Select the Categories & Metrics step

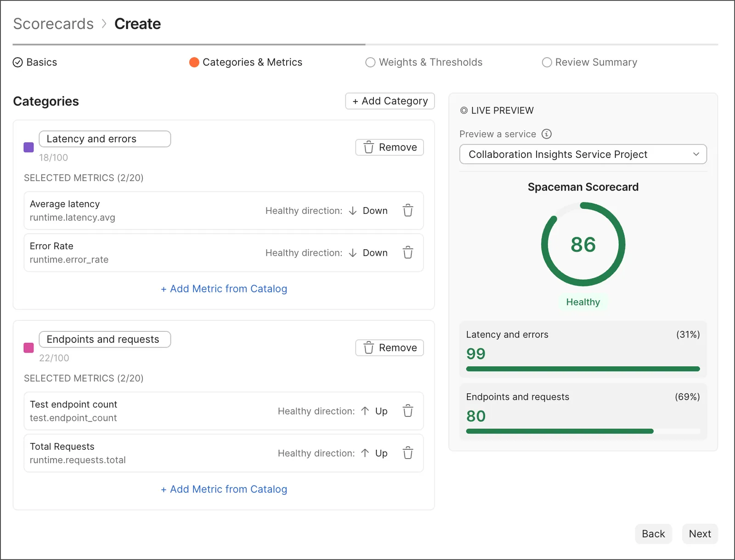tap(246, 62)
